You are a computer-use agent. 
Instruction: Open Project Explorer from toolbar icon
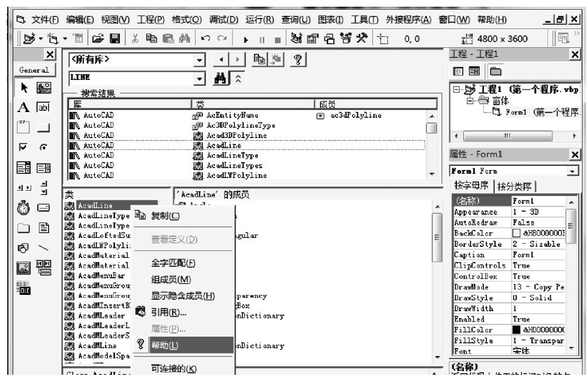click(x=296, y=38)
